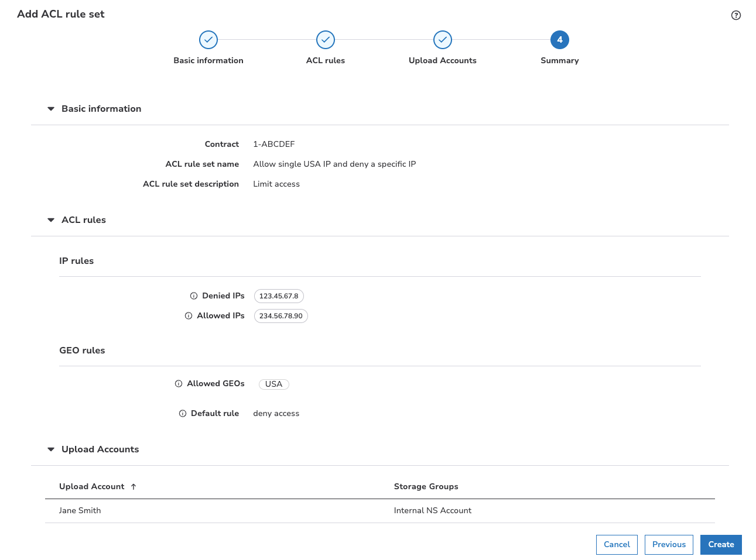Collapse the ACL rules section
Screen dimensions: 756x560
[51, 220]
